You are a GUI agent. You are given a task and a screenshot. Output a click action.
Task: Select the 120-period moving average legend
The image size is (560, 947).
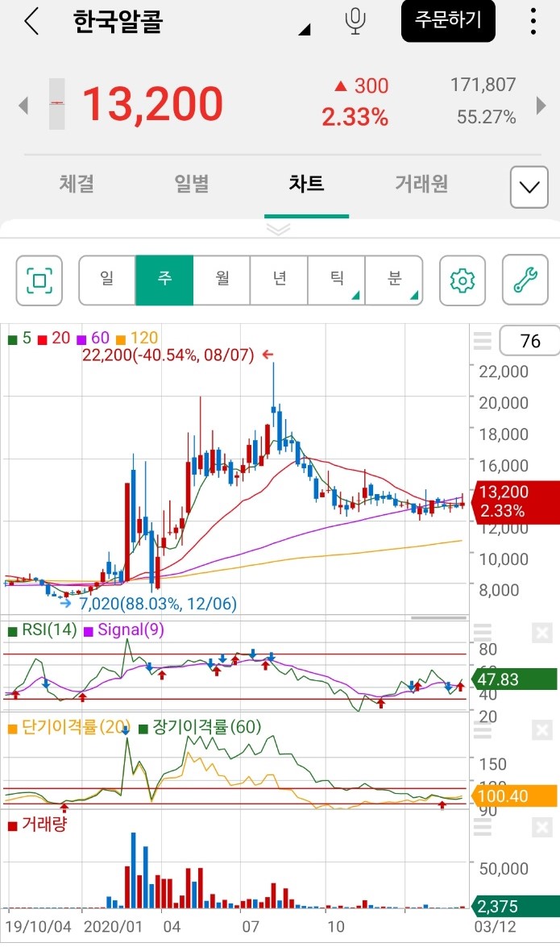137,339
